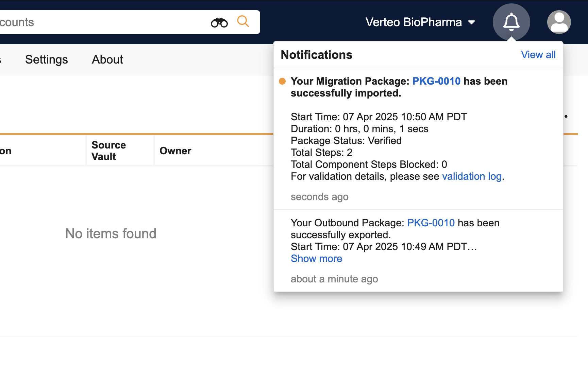Click the orange magnifier search icon
This screenshot has height=367, width=588.
pyautogui.click(x=243, y=21)
